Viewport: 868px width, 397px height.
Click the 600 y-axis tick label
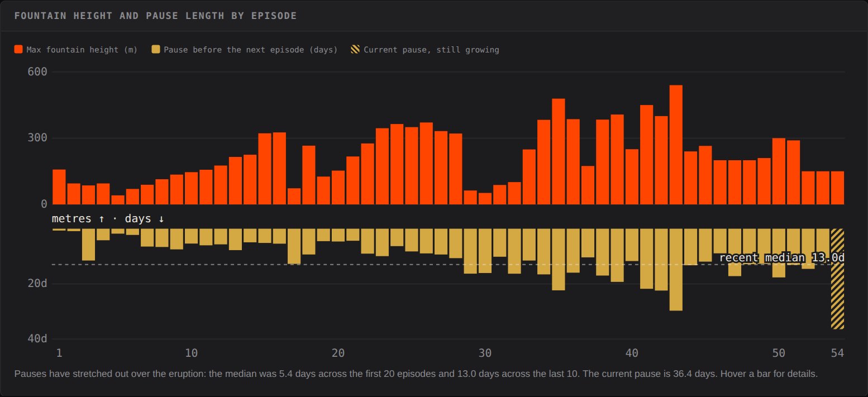click(37, 72)
